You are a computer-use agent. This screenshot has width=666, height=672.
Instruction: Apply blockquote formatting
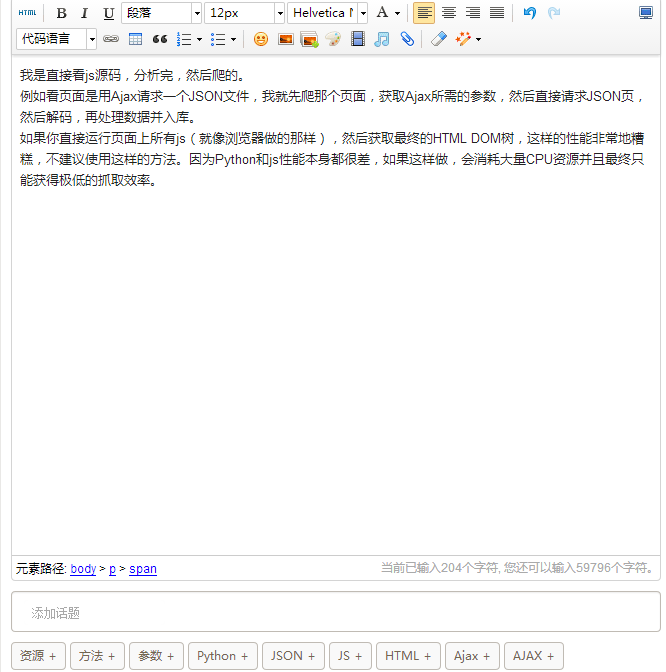159,39
